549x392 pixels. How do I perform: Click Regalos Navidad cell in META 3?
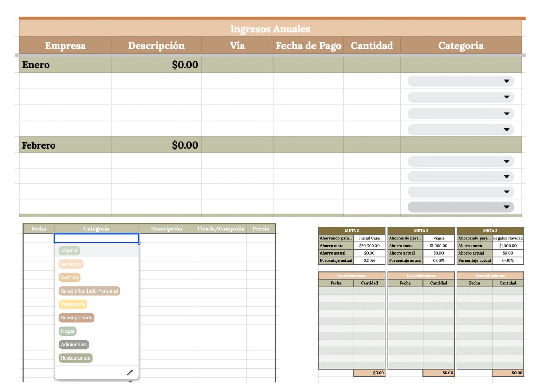pyautogui.click(x=508, y=238)
